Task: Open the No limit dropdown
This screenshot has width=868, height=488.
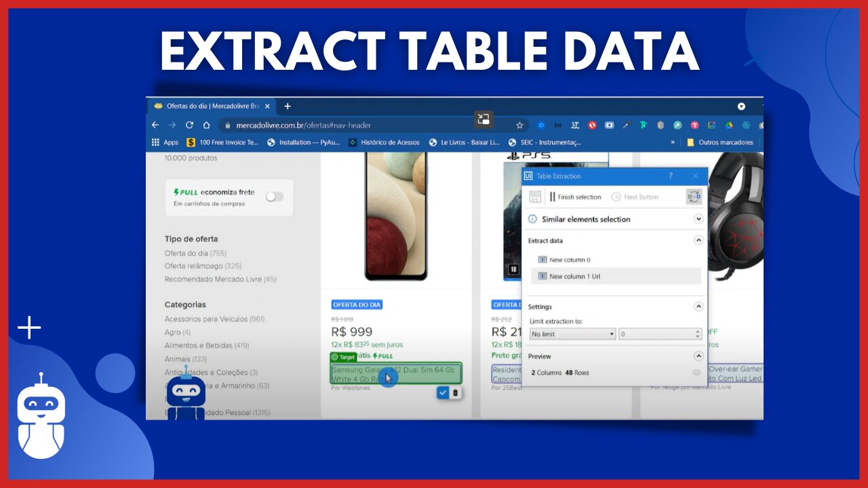Action: point(572,334)
